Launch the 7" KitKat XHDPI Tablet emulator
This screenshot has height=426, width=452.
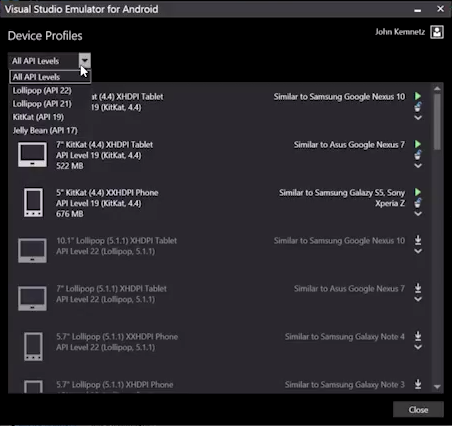pos(418,144)
